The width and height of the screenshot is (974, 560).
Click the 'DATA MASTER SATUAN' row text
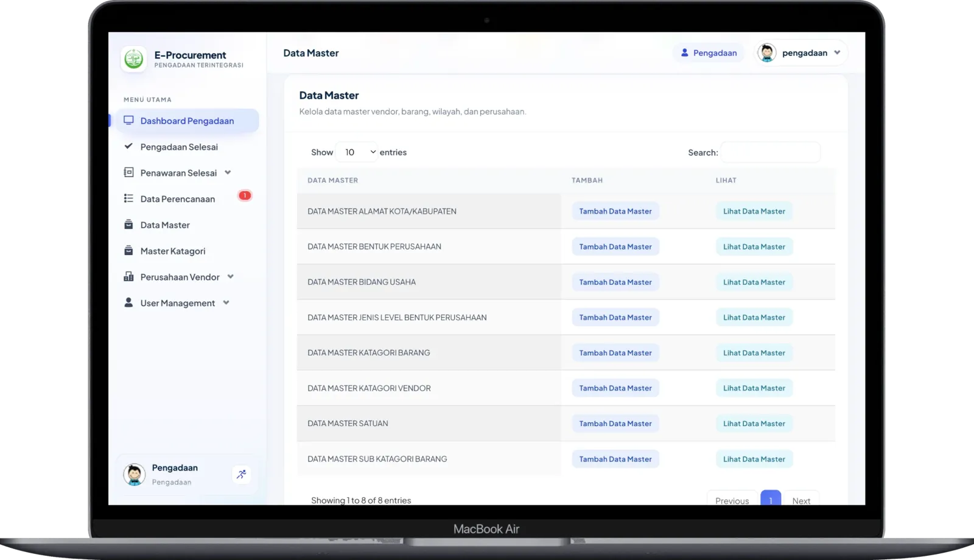(348, 424)
